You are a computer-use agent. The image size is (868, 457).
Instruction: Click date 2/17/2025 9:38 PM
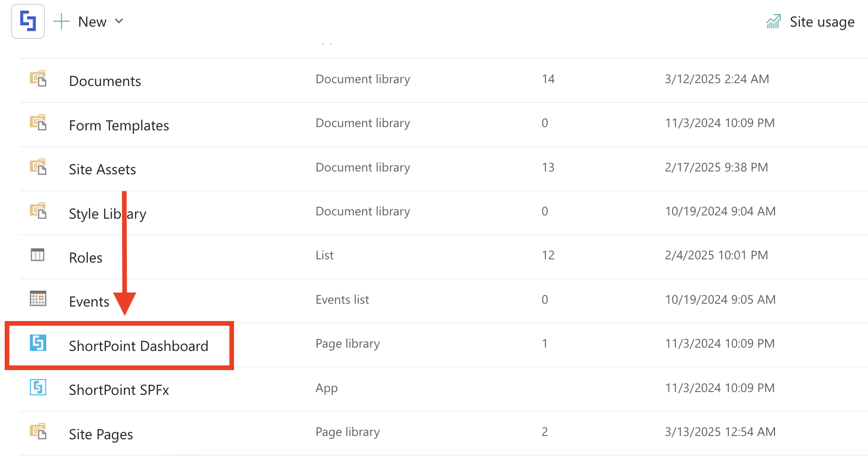(716, 167)
